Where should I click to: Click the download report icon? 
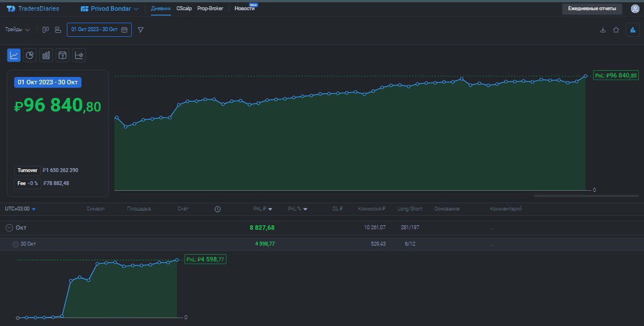click(x=603, y=30)
